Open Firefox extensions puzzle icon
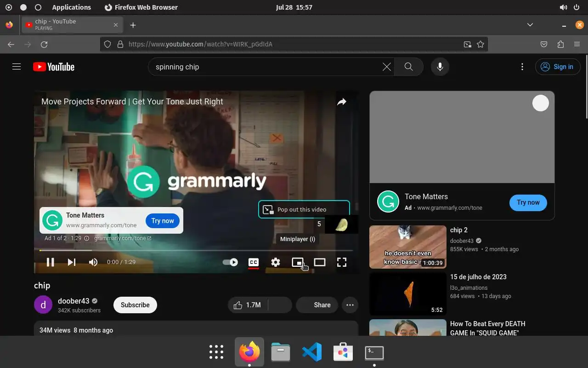 click(x=560, y=44)
